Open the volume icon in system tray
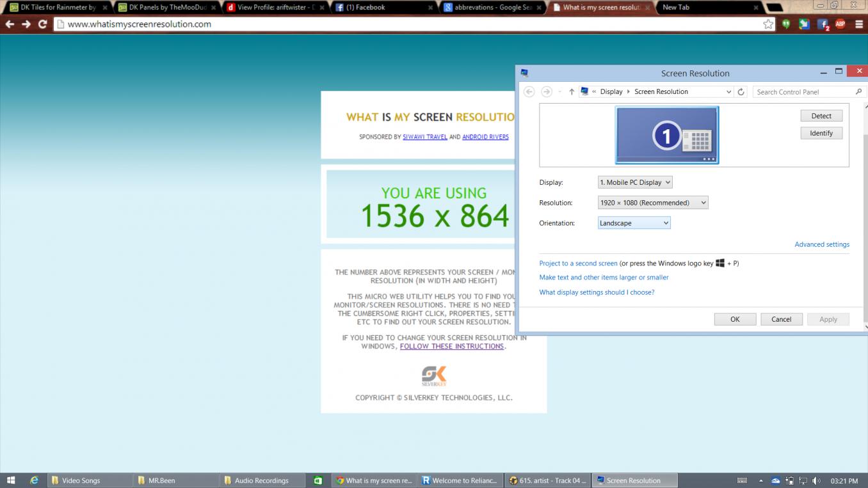This screenshot has width=868, height=488. [816, 480]
